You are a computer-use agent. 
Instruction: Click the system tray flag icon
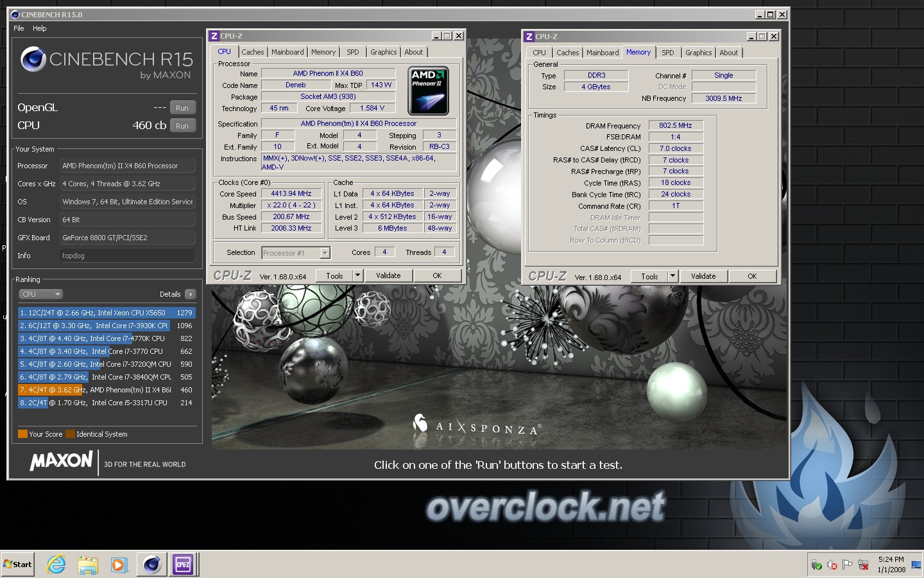(848, 565)
